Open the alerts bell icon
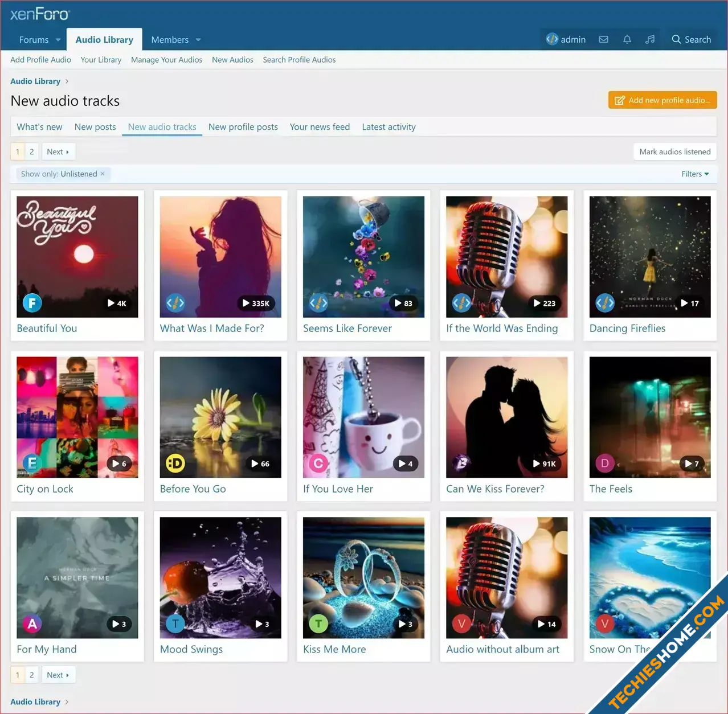 pyautogui.click(x=627, y=39)
